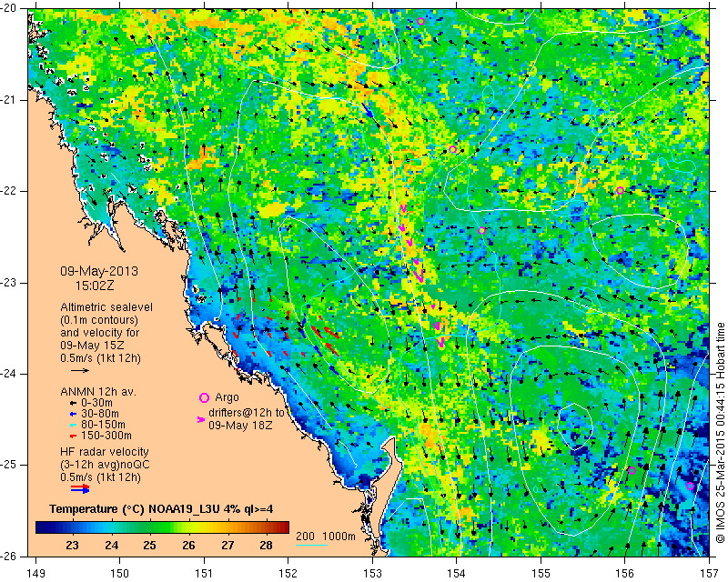The height and width of the screenshot is (582, 728).
Task: Click the '150-300m' depth label
Action: click(x=106, y=436)
